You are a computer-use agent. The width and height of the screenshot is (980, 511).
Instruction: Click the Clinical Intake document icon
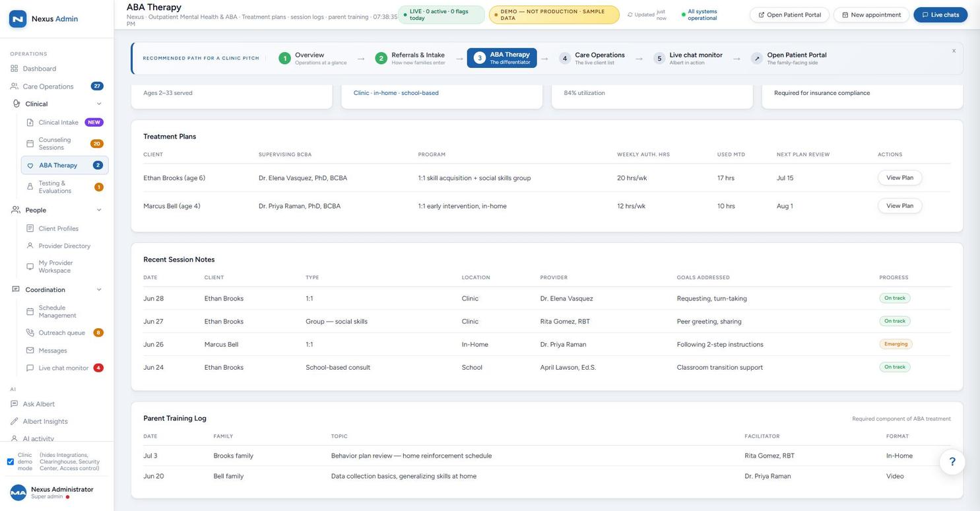[x=30, y=122]
